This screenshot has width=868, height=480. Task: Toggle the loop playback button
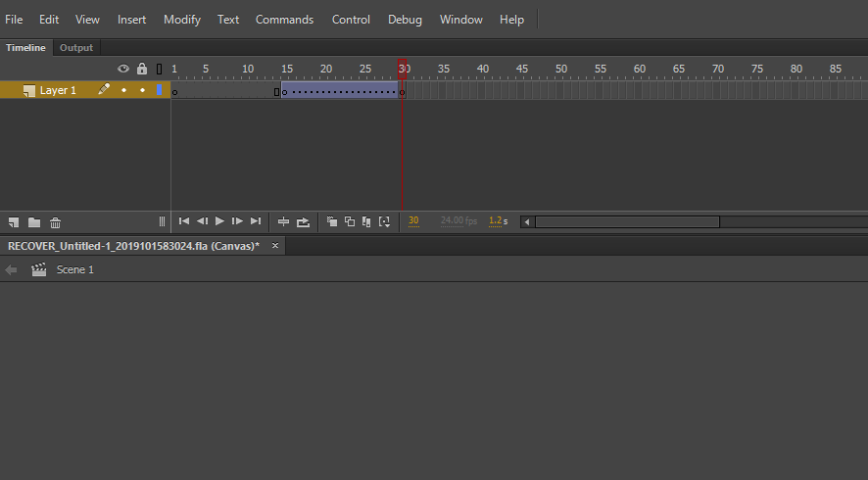coord(303,222)
